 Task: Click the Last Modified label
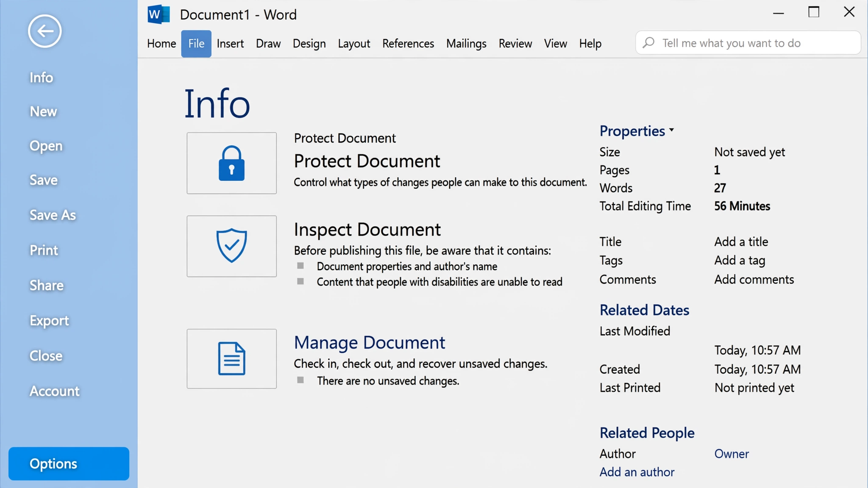coord(634,331)
